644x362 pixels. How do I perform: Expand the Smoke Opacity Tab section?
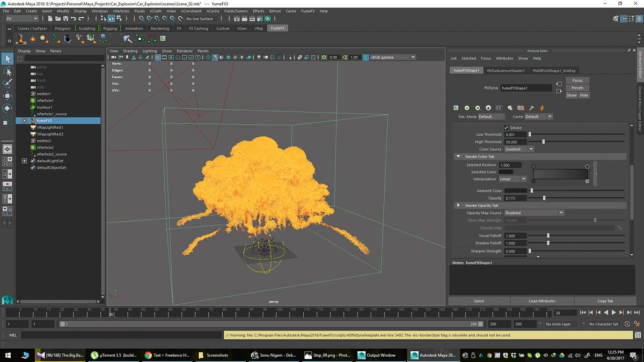pos(458,205)
